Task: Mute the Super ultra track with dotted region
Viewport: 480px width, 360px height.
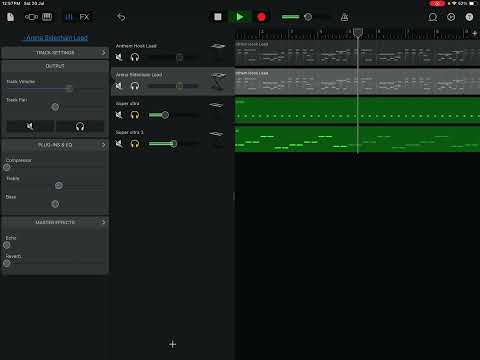Action: (x=119, y=115)
